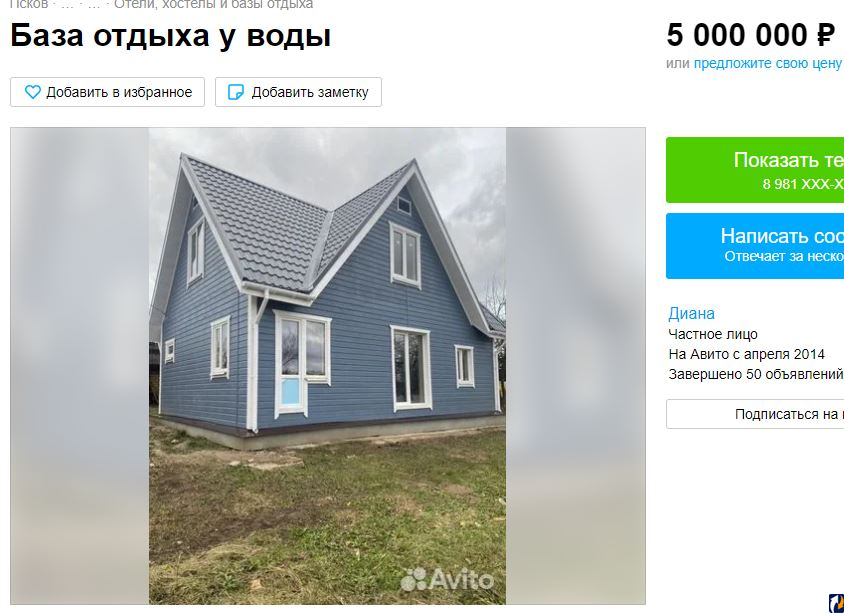Click the listing title База отдыха у воды
This screenshot has width=844, height=613.
click(170, 36)
